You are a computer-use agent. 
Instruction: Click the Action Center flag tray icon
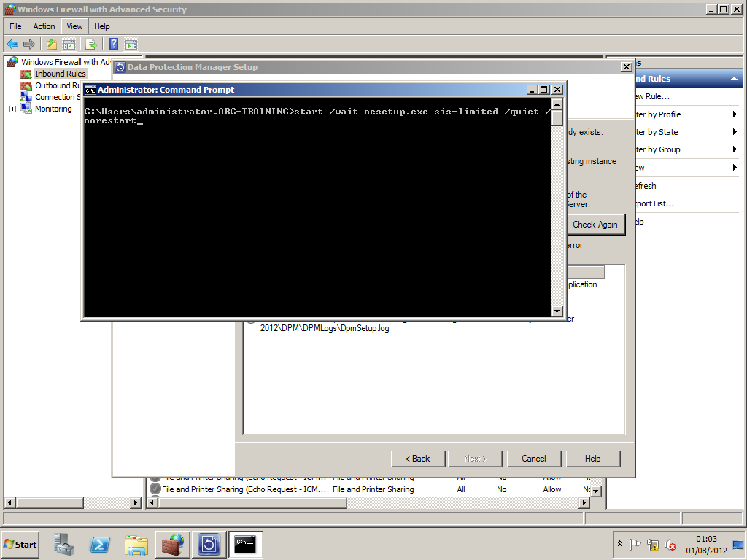pos(635,544)
